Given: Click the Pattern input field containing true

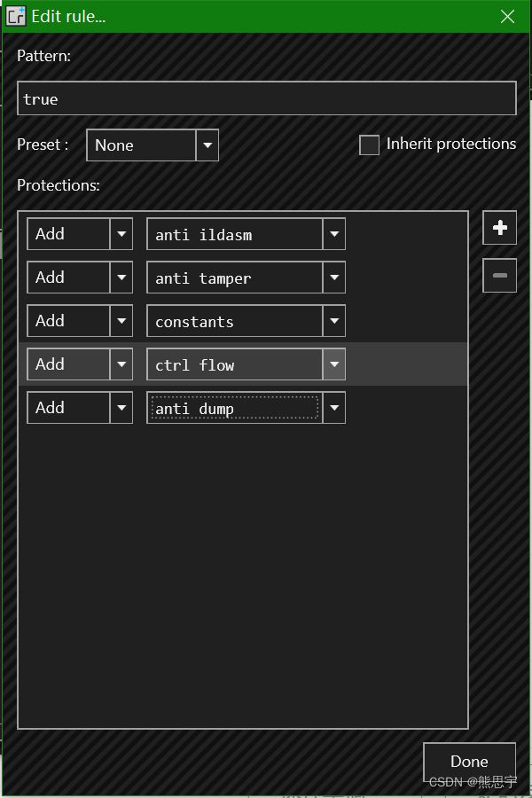Looking at the screenshot, I should pos(266,98).
